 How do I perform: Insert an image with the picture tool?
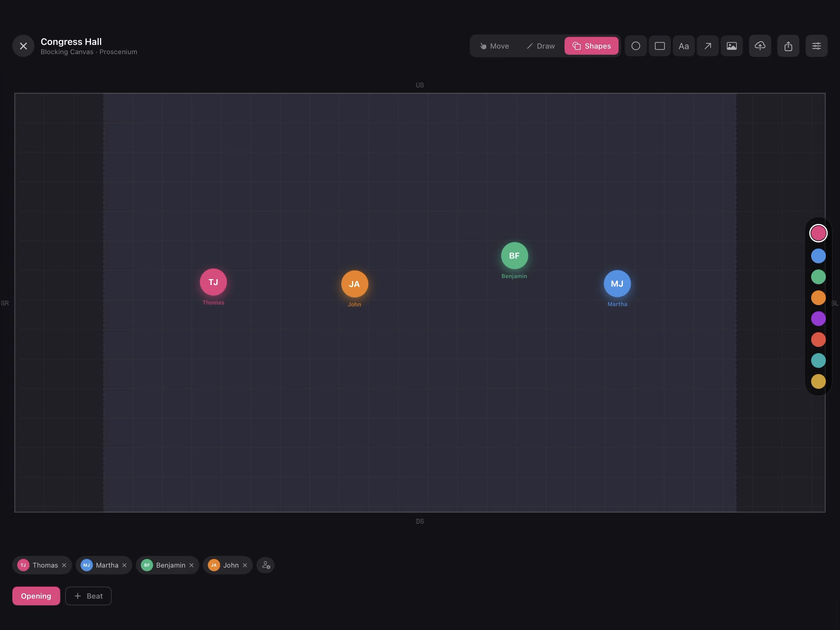coord(732,46)
